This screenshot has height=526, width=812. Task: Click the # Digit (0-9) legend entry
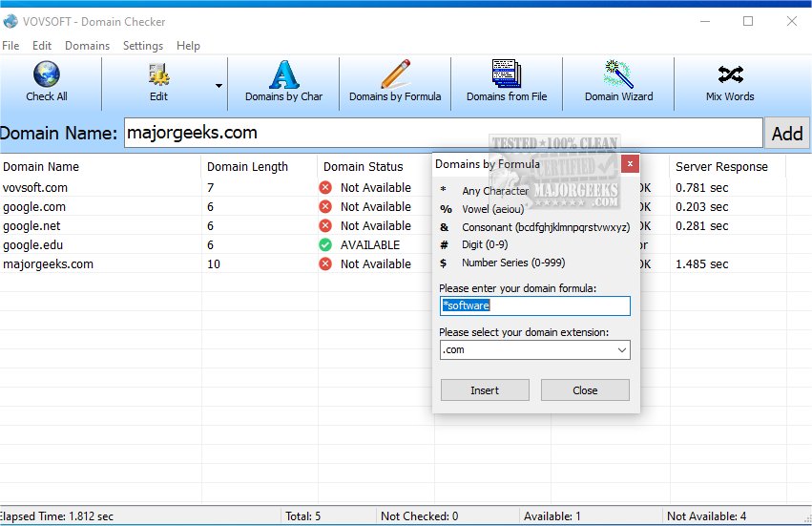[474, 244]
